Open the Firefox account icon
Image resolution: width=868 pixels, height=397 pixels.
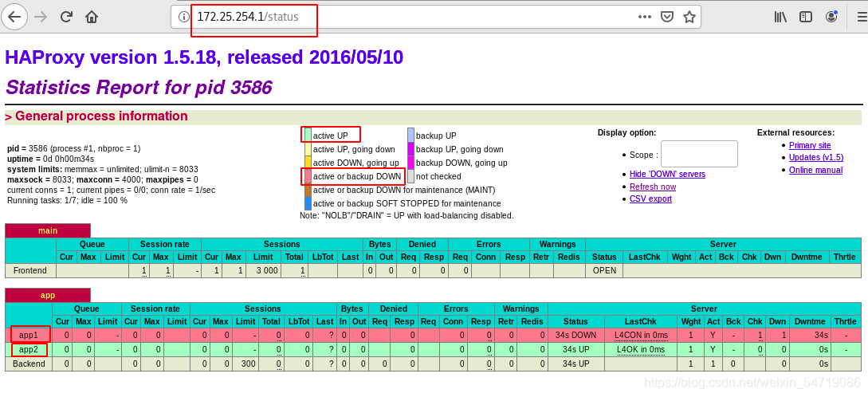pyautogui.click(x=831, y=18)
